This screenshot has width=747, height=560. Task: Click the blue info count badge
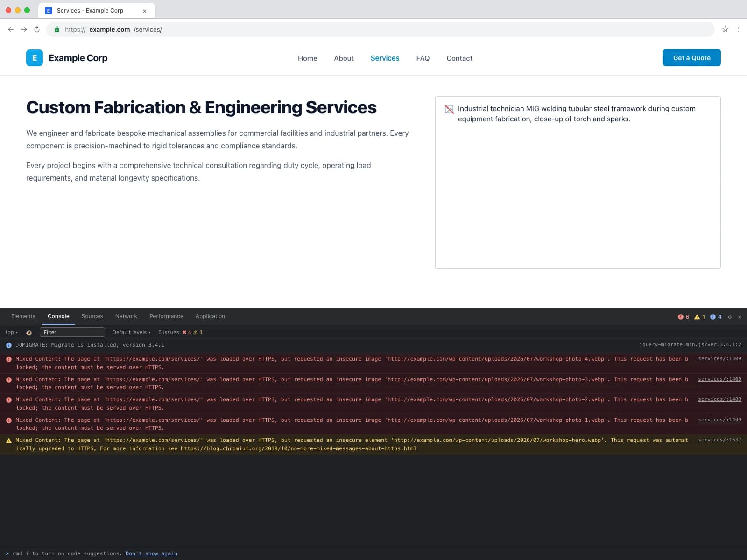click(716, 317)
